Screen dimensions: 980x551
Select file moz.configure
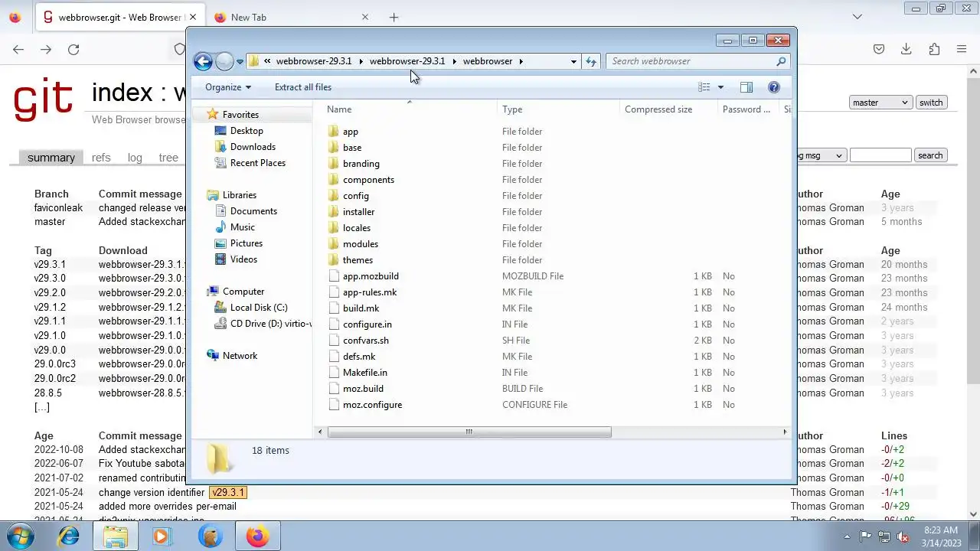[x=372, y=405]
